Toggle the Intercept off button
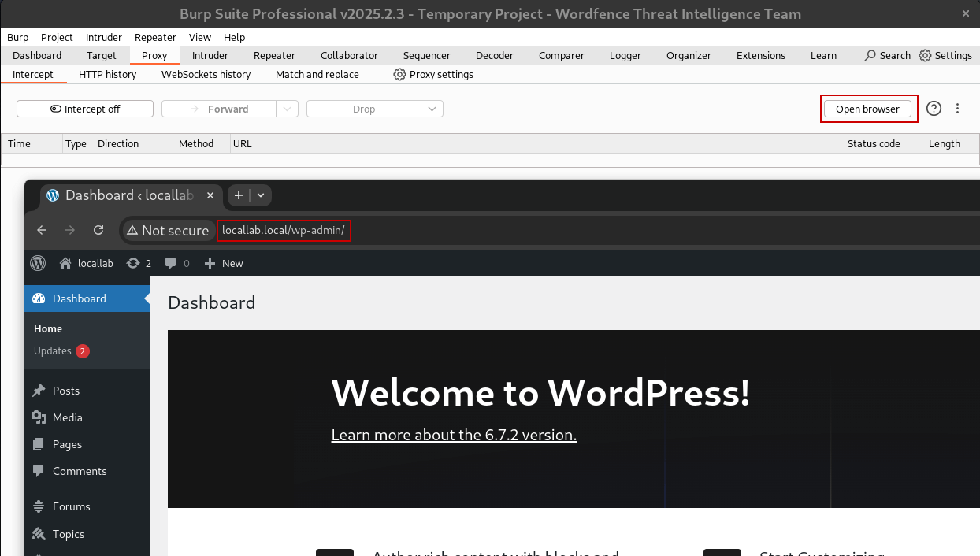The image size is (980, 556). point(85,109)
